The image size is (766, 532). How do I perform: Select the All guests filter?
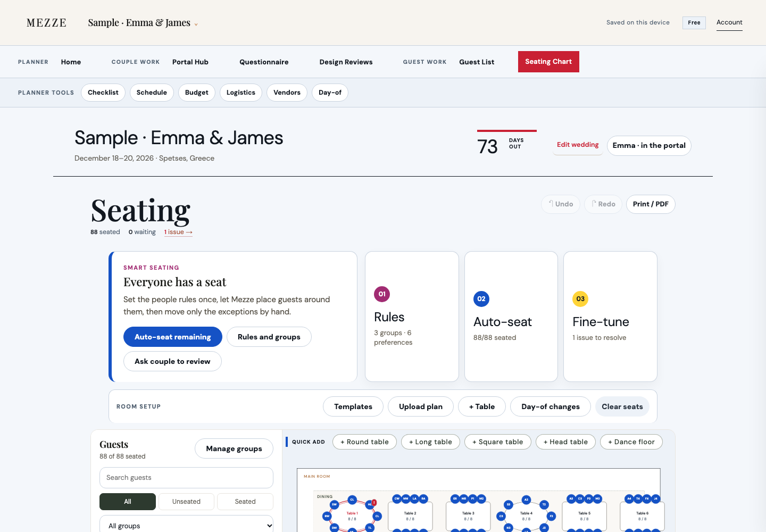click(128, 502)
